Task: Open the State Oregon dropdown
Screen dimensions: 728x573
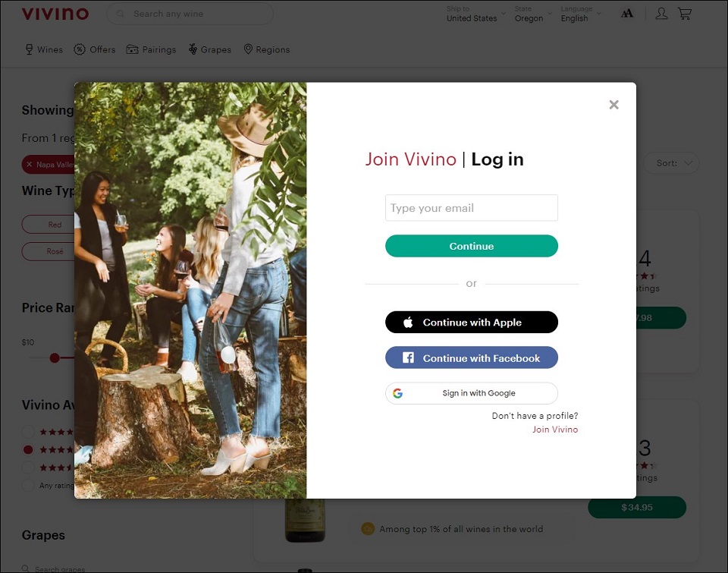Action: (x=532, y=14)
